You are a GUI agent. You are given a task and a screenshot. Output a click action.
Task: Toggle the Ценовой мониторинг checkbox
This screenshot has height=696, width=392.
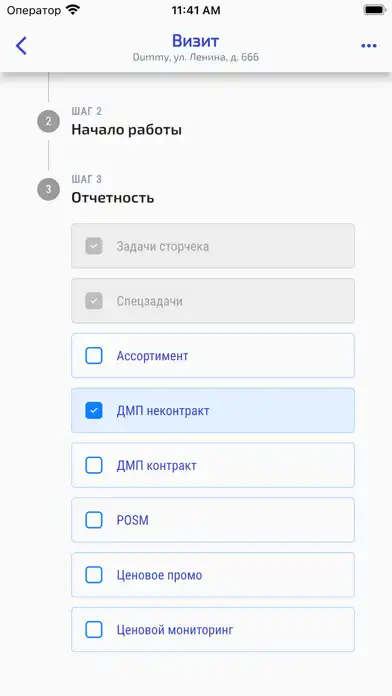click(94, 629)
